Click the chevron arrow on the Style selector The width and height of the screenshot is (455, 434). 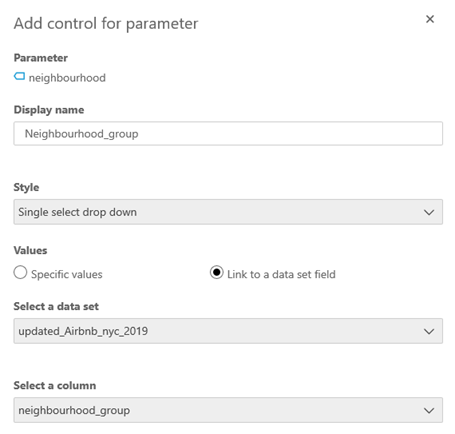coord(429,212)
